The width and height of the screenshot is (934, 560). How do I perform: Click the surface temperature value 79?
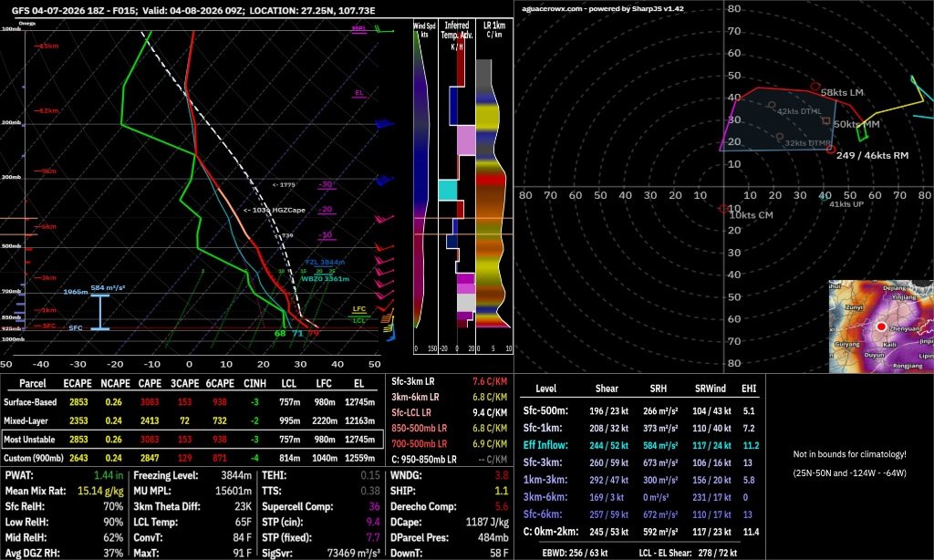tap(314, 333)
